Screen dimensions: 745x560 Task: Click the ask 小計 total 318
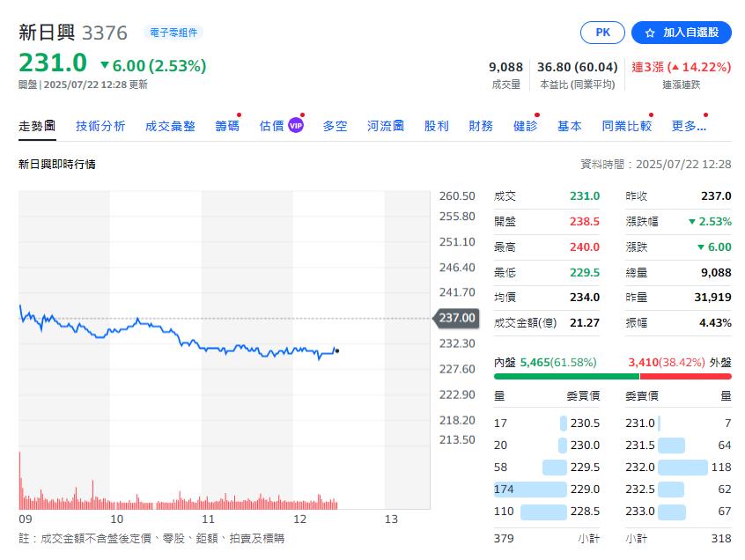(721, 538)
